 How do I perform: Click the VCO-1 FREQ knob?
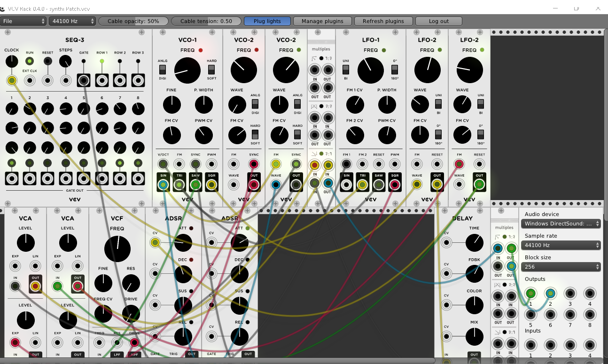point(187,71)
